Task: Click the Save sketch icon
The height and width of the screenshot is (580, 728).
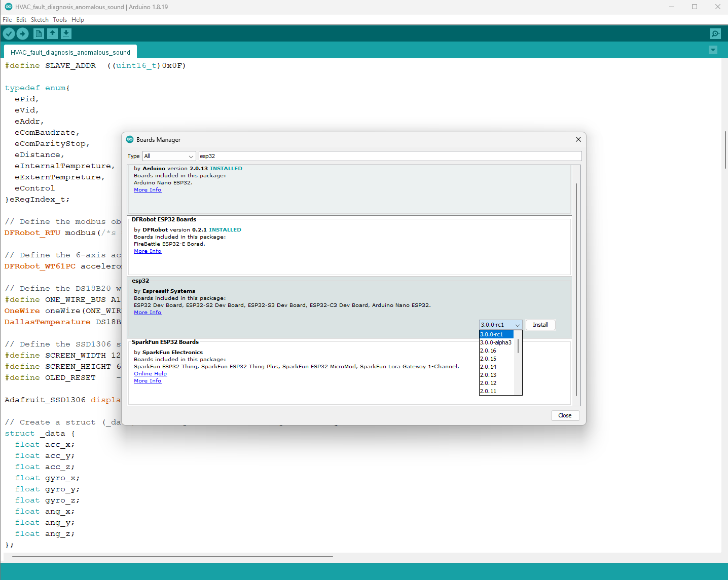Action: 66,33
